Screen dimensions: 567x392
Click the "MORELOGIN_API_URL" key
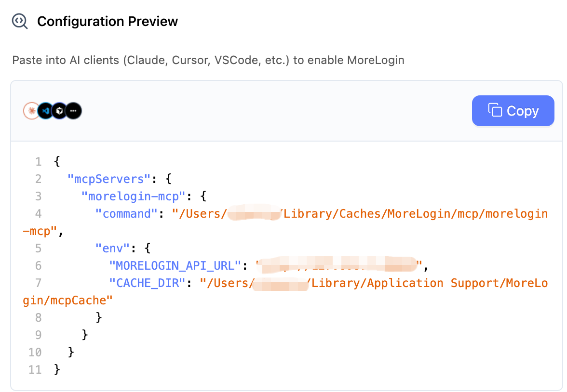click(175, 265)
